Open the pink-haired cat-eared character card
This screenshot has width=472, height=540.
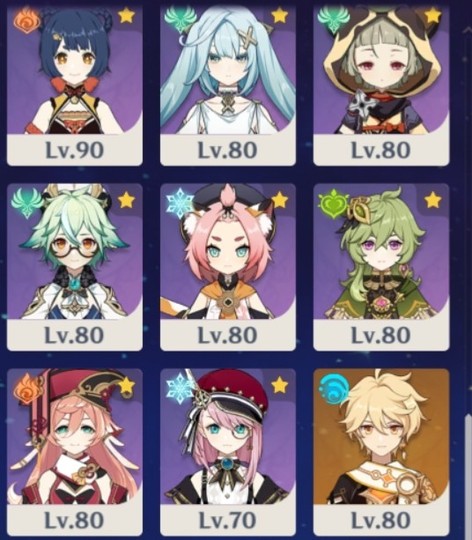coord(228,267)
